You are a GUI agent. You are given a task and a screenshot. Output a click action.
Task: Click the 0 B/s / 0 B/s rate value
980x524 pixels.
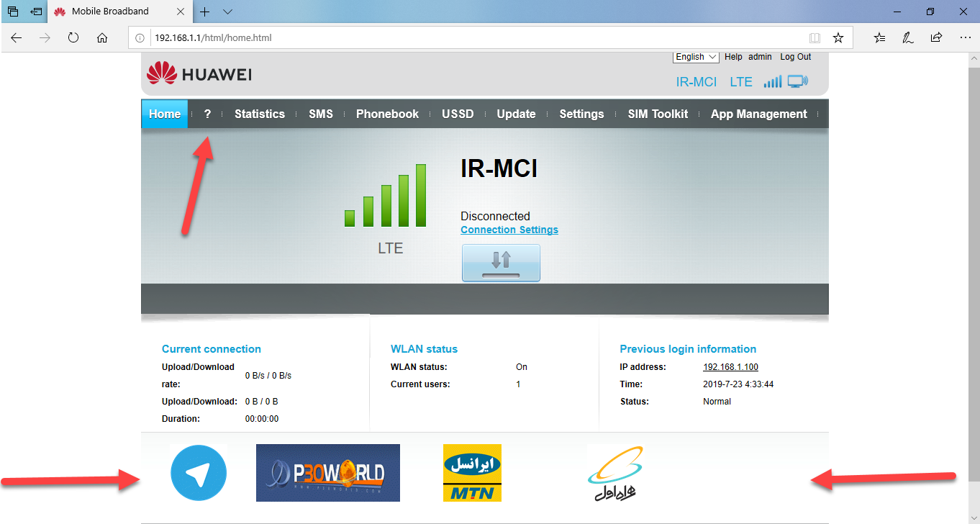268,376
